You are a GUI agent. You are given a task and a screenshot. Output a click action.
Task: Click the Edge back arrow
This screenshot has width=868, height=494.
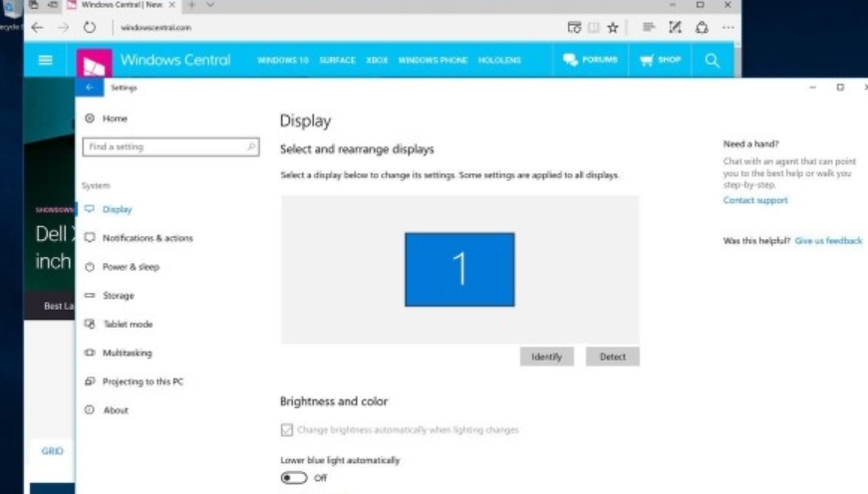point(38,28)
